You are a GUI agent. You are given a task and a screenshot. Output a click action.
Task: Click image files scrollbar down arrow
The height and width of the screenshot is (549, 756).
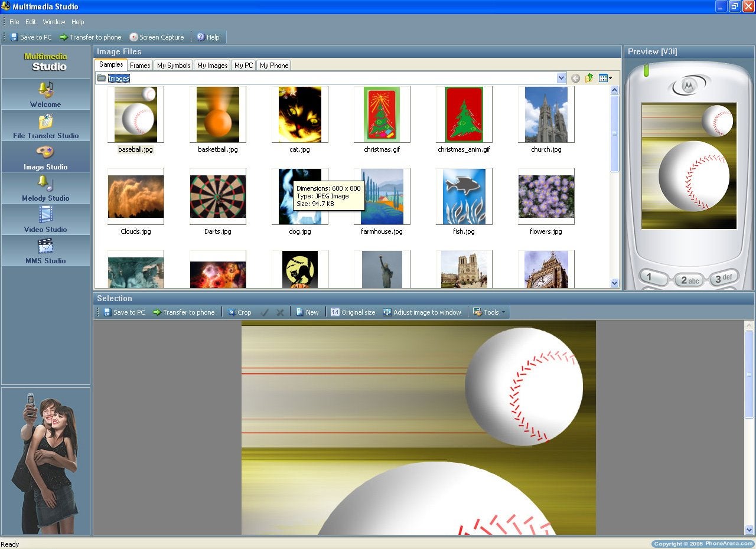[614, 283]
